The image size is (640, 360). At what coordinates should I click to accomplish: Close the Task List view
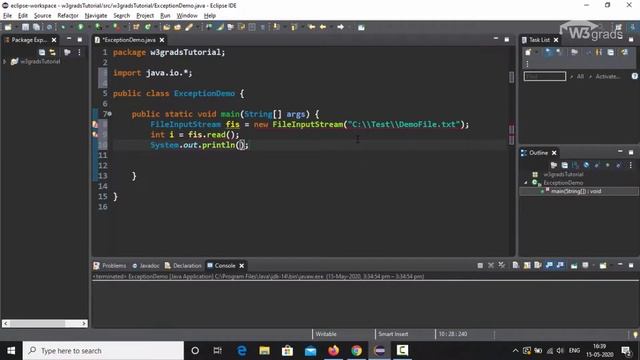[556, 40]
